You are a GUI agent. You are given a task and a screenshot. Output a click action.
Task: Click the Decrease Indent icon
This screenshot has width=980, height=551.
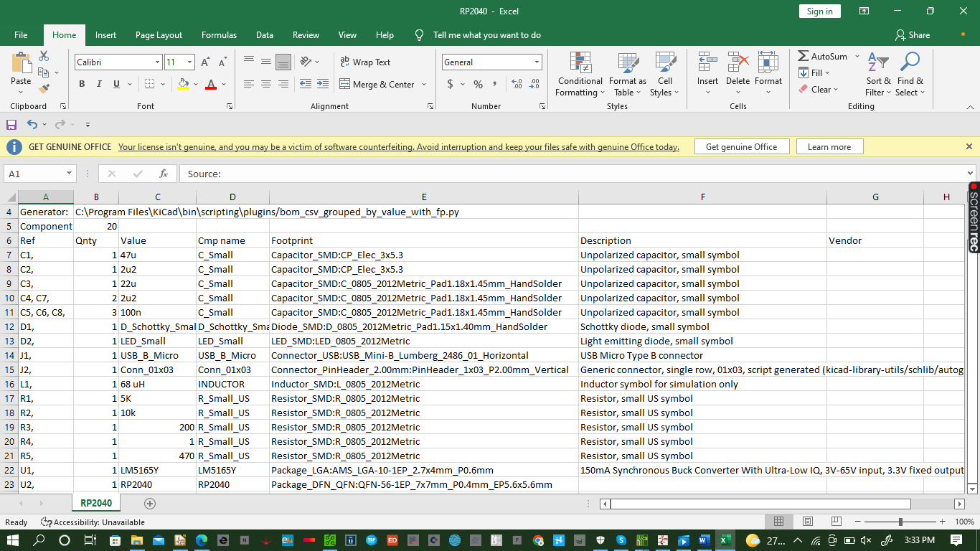[306, 84]
